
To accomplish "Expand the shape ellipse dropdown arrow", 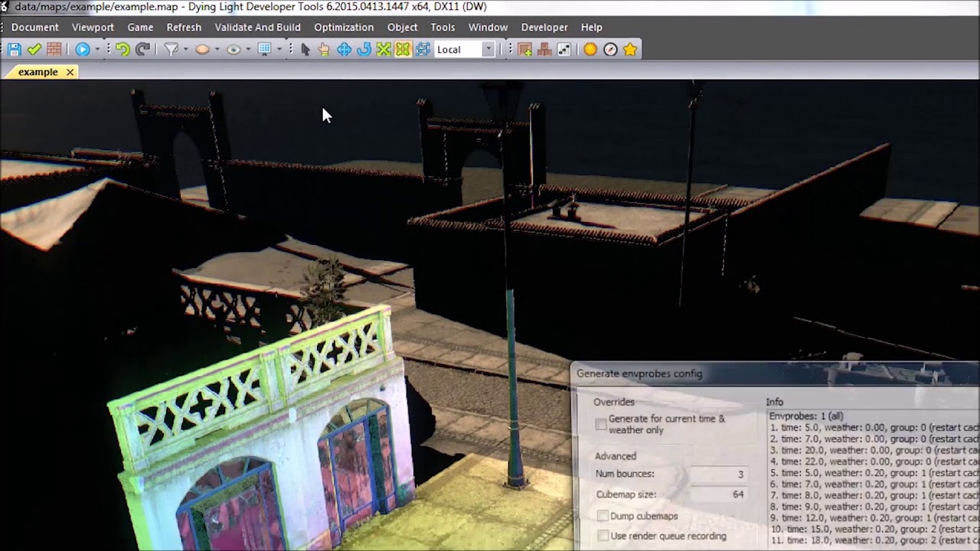I will [217, 50].
